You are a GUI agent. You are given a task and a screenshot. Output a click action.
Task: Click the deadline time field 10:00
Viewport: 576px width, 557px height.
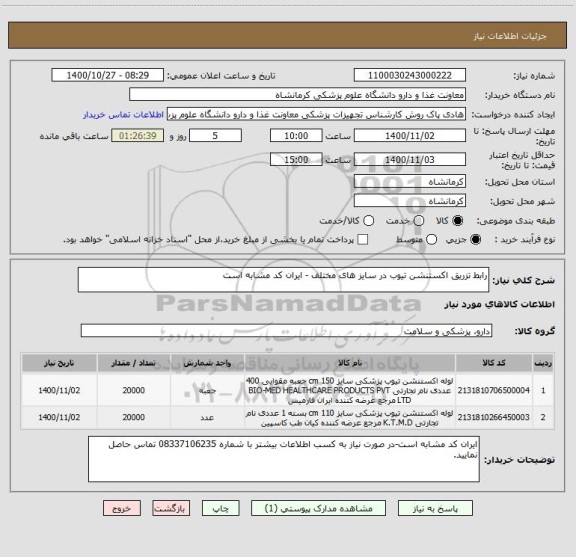(x=296, y=136)
